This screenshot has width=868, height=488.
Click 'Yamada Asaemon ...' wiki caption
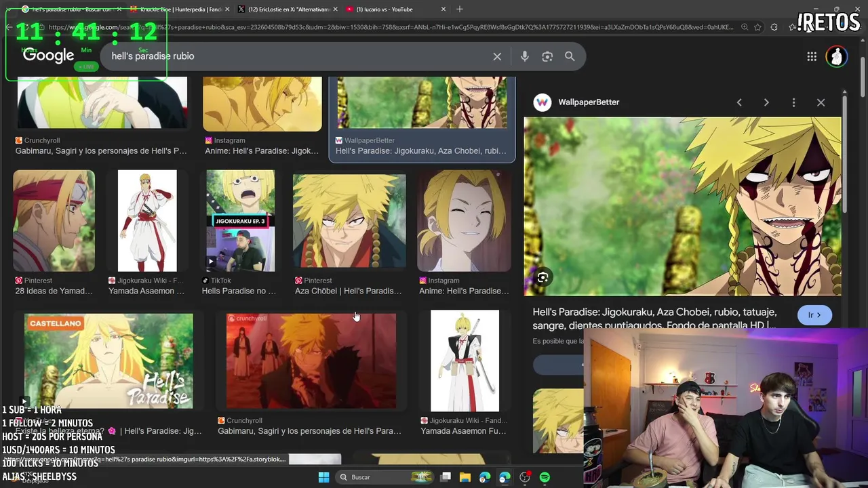146,291
